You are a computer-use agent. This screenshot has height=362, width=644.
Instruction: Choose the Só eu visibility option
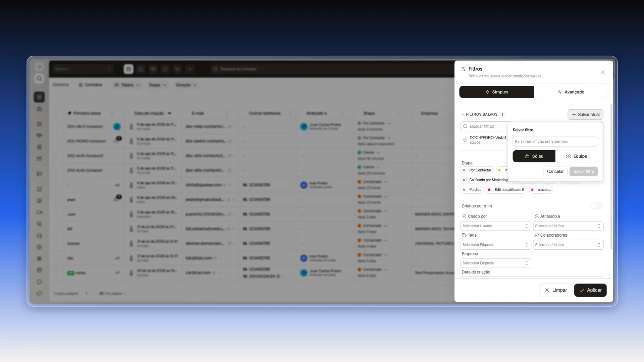(534, 156)
